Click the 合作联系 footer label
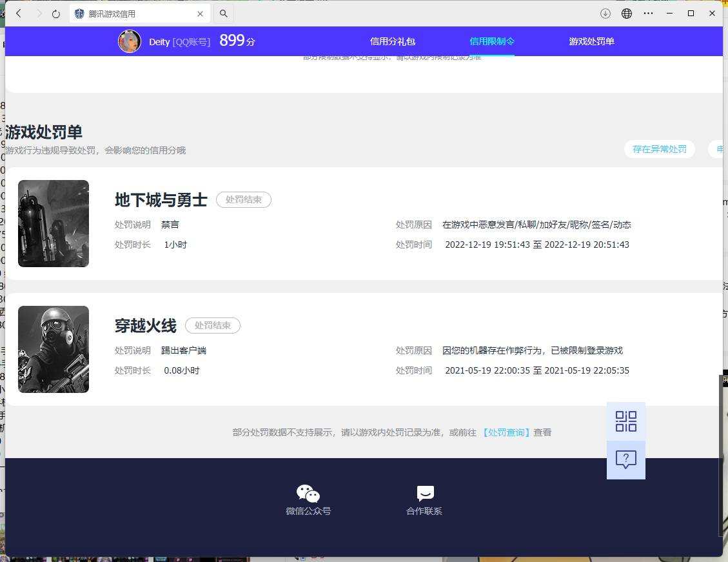This screenshot has width=728, height=562. point(424,512)
